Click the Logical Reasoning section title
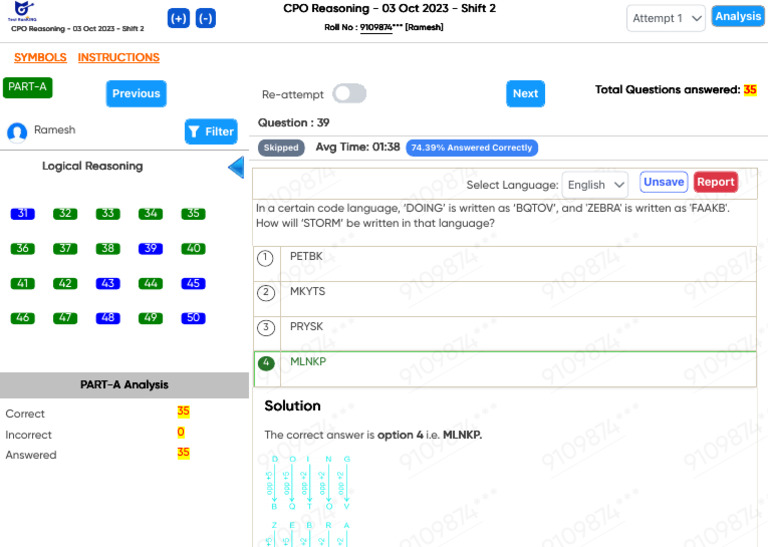Image resolution: width=768 pixels, height=547 pixels. tap(93, 166)
